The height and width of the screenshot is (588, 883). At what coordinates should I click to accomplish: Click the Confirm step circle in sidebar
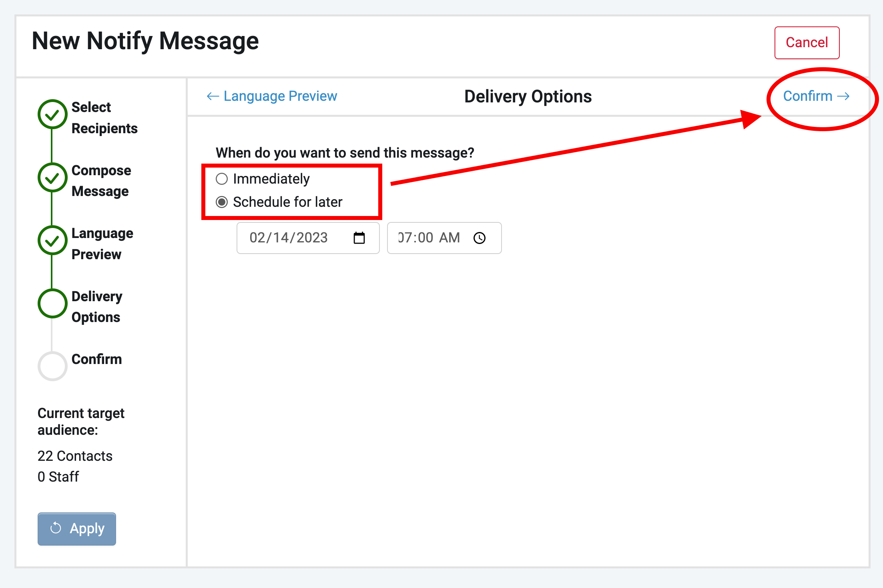click(52, 366)
